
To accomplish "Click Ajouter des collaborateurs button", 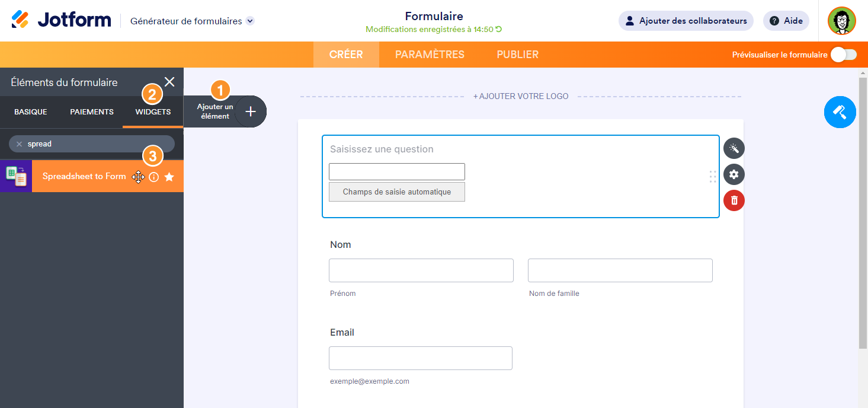I will pyautogui.click(x=686, y=21).
